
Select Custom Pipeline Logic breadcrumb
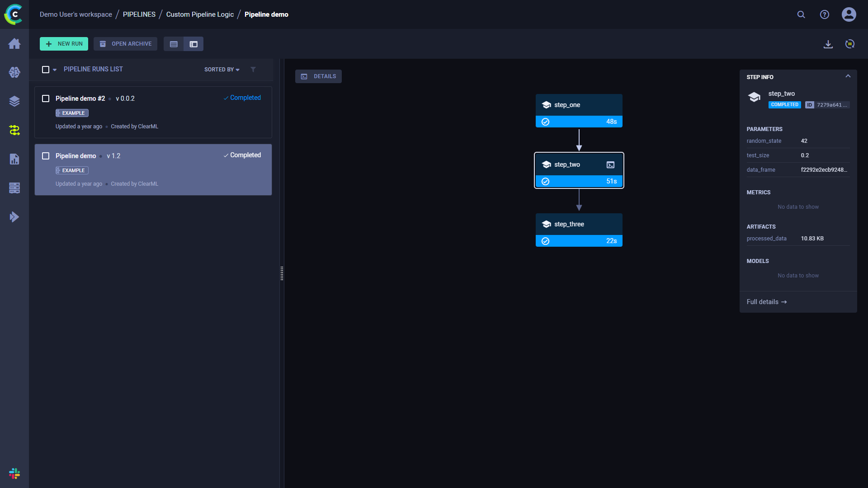tap(200, 14)
